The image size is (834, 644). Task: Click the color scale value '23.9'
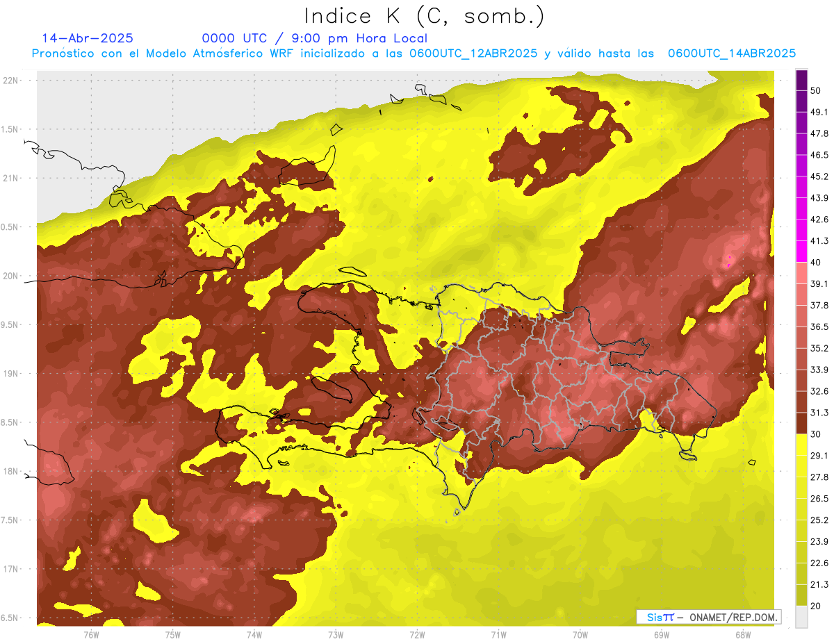pos(819,541)
